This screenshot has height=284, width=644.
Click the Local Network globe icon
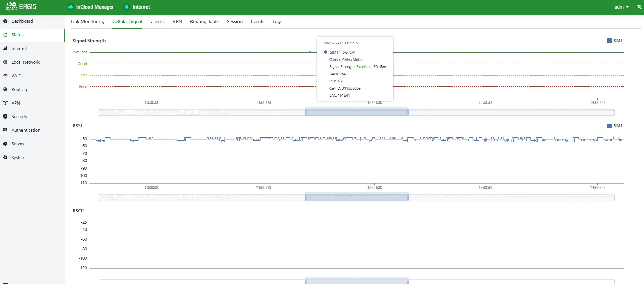point(5,62)
